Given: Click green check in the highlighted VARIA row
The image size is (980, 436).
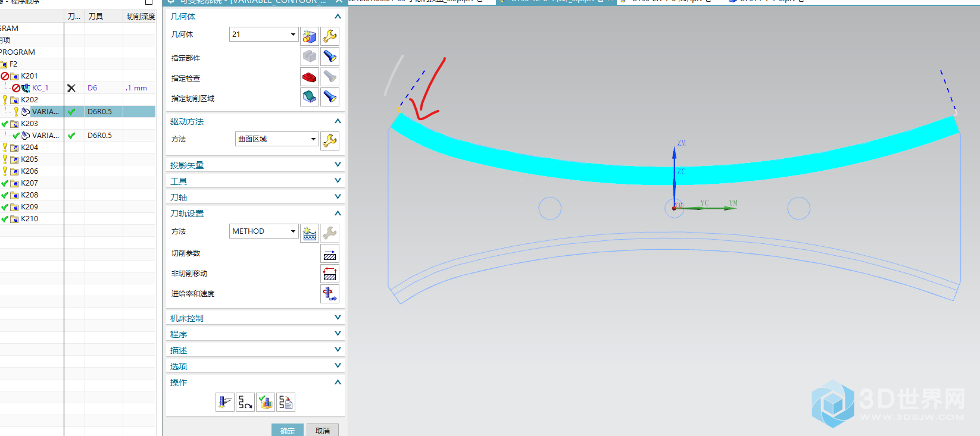Looking at the screenshot, I should 71,112.
